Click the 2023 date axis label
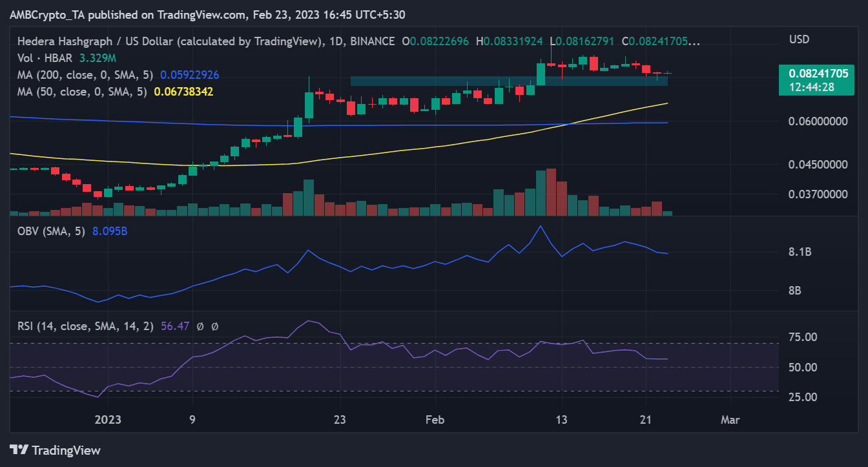Screen dimensions: 868x467 (108, 419)
